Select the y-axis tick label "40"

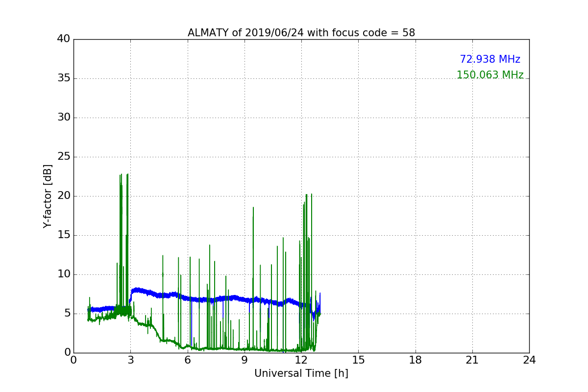pyautogui.click(x=64, y=39)
